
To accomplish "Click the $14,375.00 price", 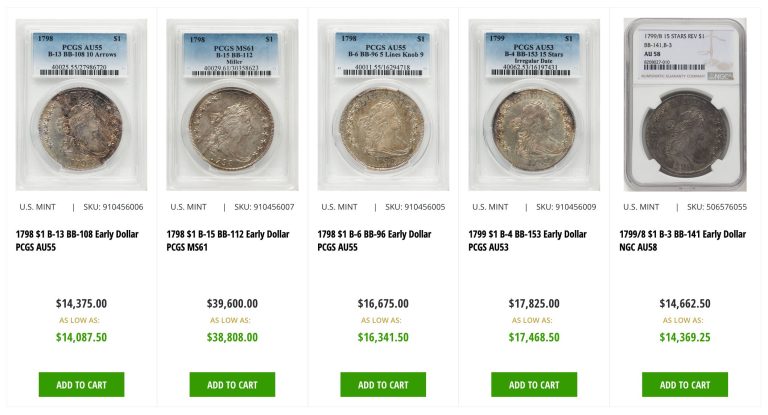I will 81,304.
